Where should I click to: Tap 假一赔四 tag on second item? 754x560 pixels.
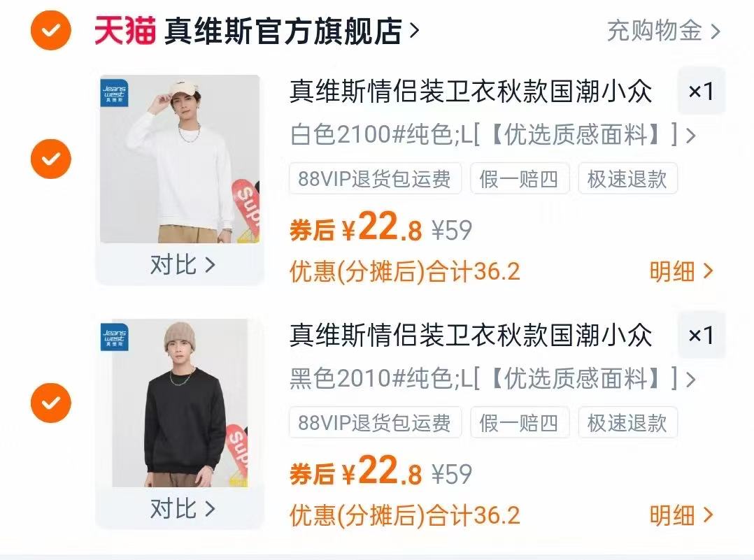(x=520, y=422)
